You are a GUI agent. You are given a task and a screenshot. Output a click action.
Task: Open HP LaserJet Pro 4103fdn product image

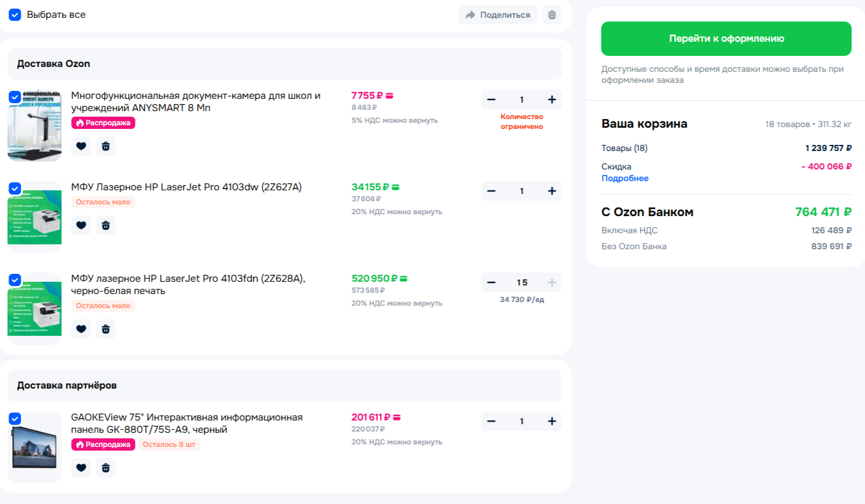pyautogui.click(x=34, y=309)
